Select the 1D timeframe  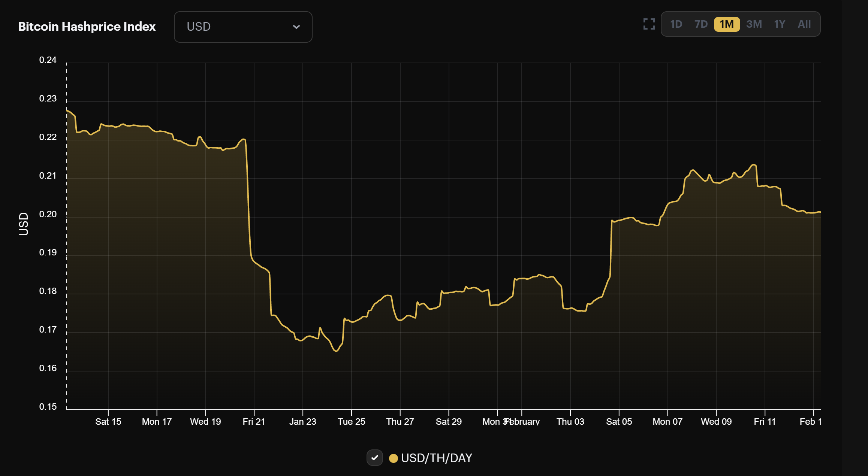677,24
